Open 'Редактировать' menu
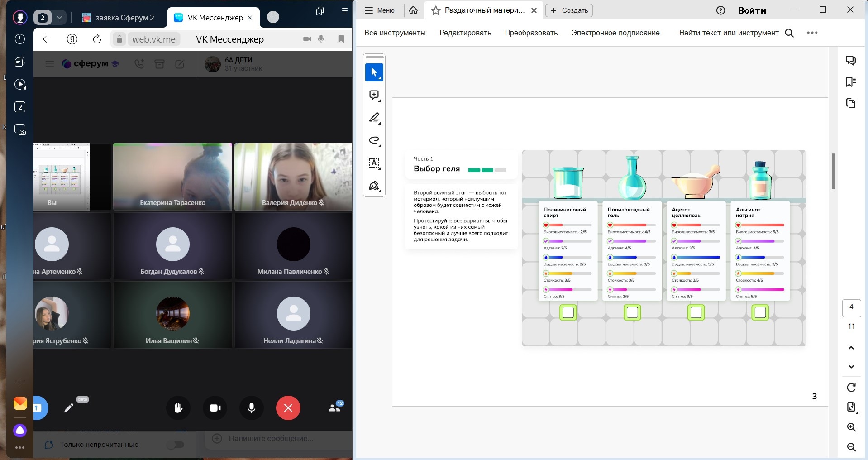 [x=465, y=33]
